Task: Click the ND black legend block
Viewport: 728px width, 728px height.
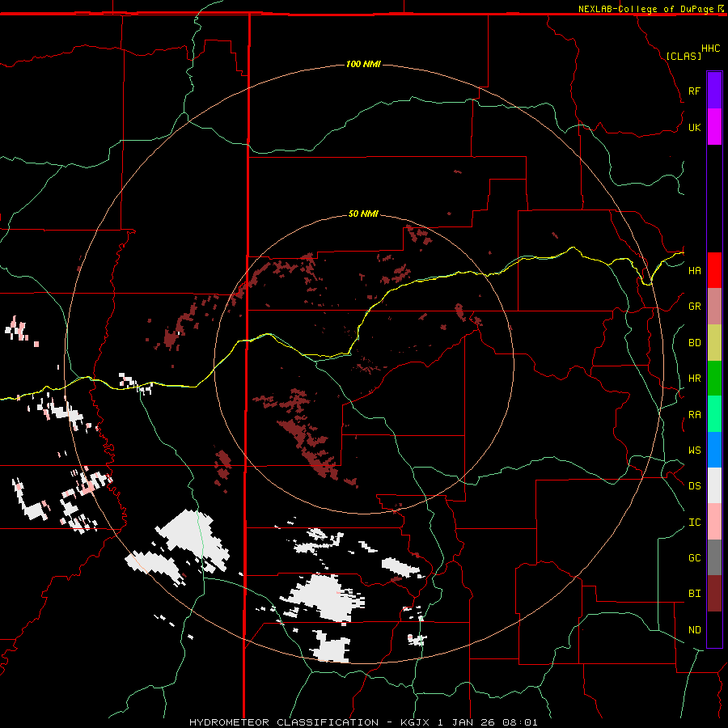Action: (714, 629)
